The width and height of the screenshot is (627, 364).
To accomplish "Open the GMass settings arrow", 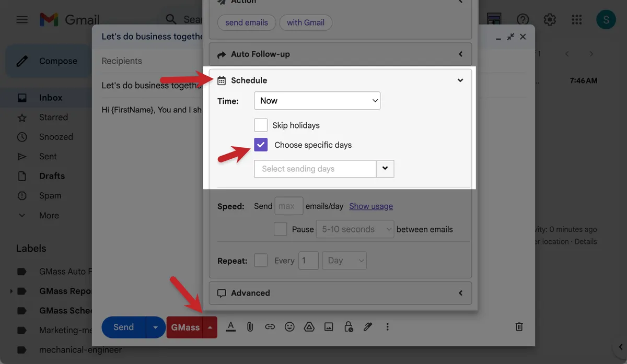I will (210, 327).
